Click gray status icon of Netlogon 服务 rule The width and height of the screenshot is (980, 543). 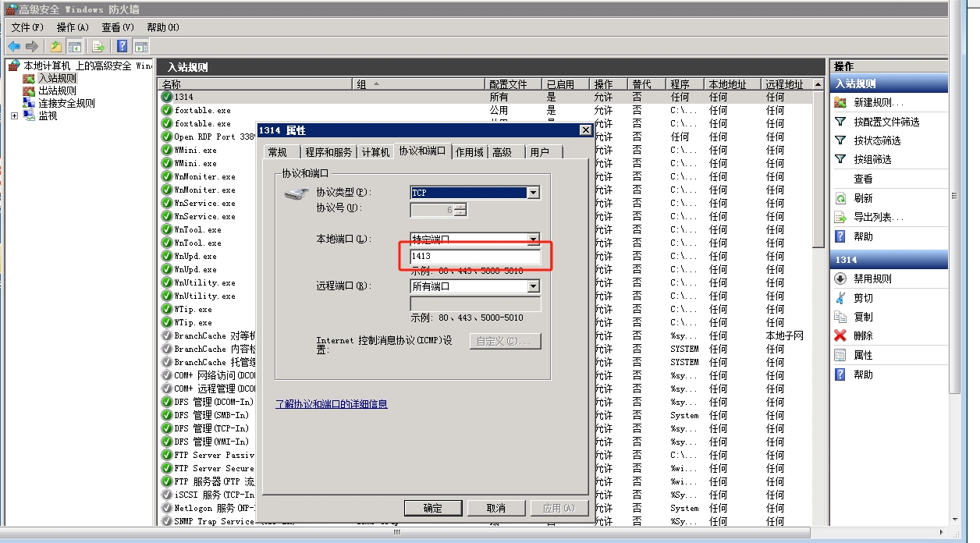click(167, 508)
